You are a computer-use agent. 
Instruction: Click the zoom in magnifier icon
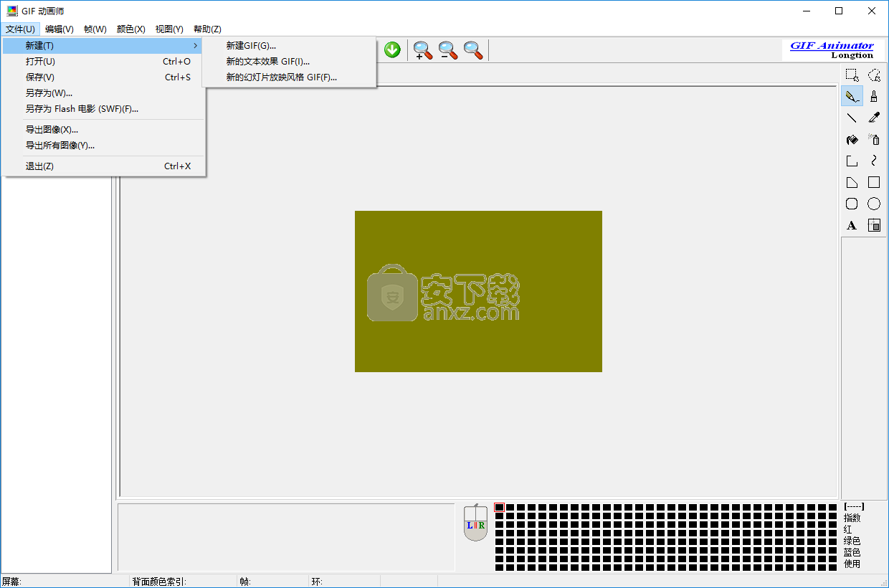pos(423,50)
